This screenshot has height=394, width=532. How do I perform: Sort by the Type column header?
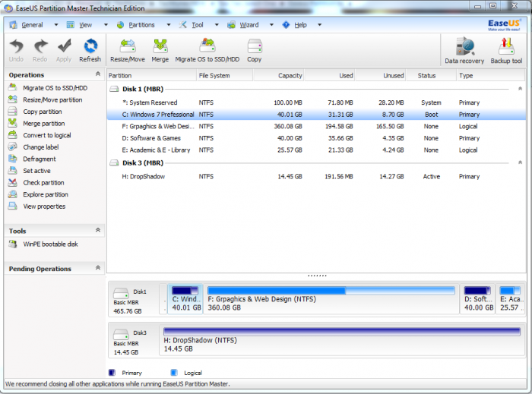491,76
